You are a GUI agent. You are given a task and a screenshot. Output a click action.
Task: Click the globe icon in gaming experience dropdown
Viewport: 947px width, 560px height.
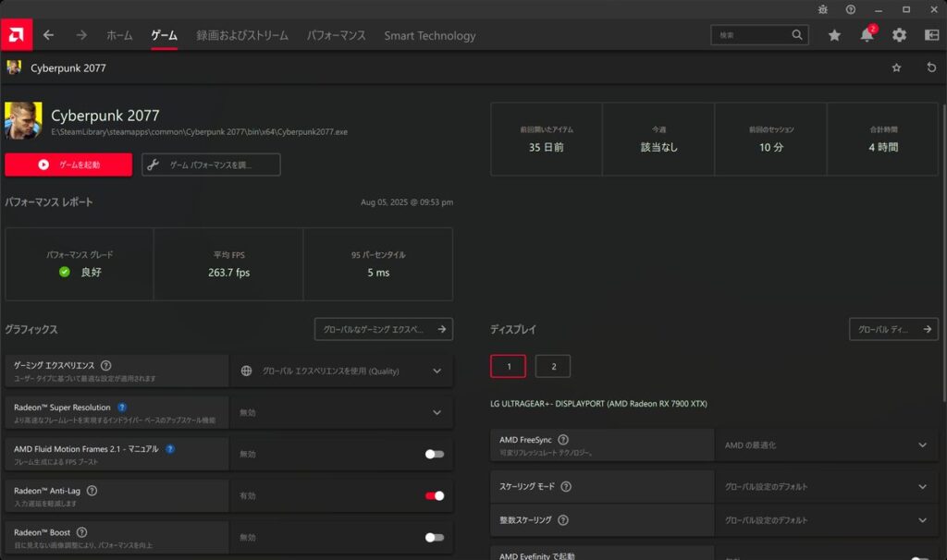pyautogui.click(x=246, y=371)
